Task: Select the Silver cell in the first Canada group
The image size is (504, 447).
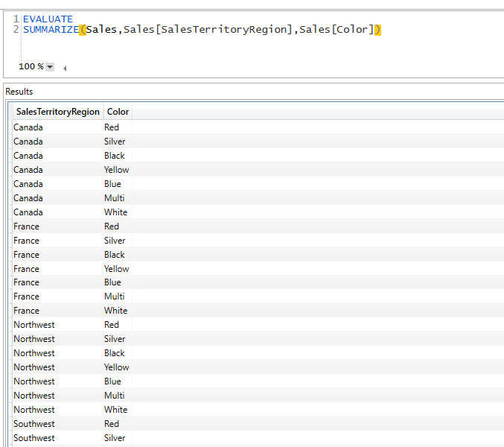Action: coord(118,142)
